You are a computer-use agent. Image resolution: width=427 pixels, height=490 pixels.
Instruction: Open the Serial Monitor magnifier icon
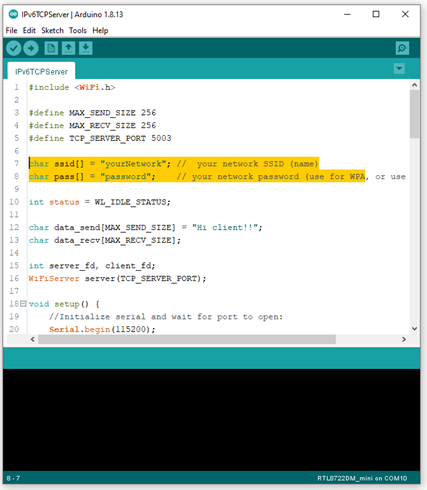[402, 49]
